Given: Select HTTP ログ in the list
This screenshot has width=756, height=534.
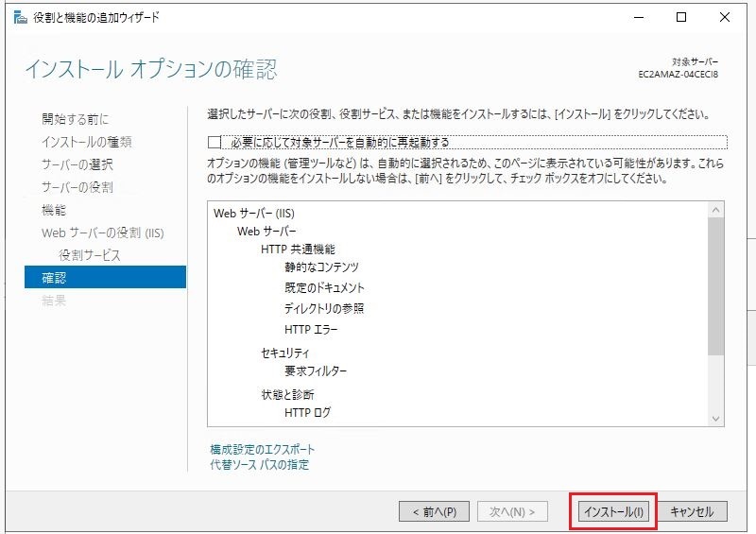Looking at the screenshot, I should [x=308, y=412].
